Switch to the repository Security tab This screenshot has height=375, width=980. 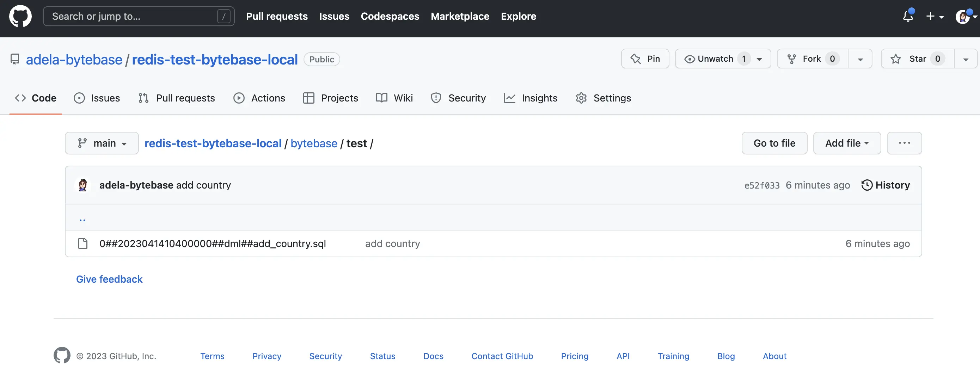tap(458, 98)
